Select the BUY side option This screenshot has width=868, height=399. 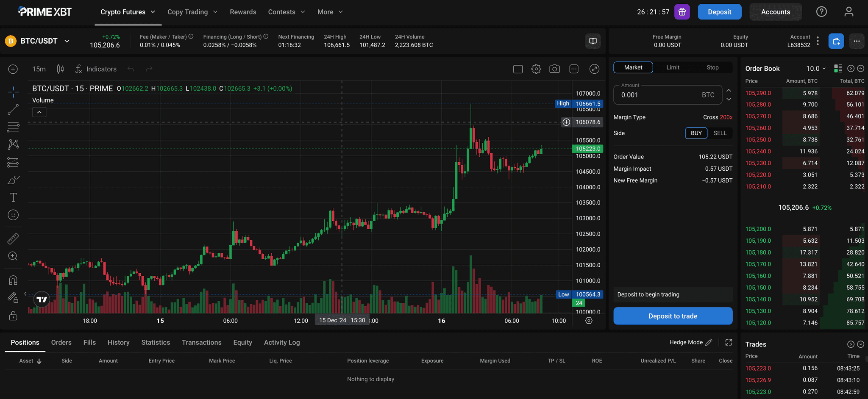696,133
